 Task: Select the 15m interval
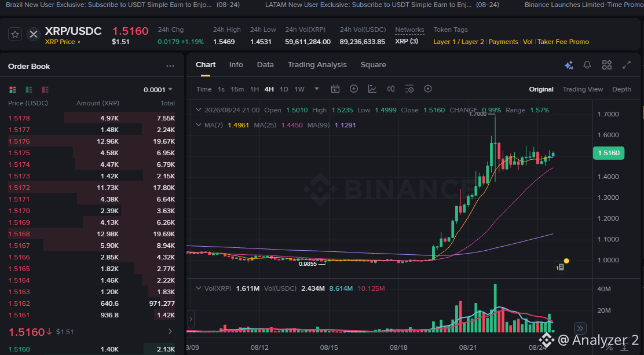tap(237, 89)
